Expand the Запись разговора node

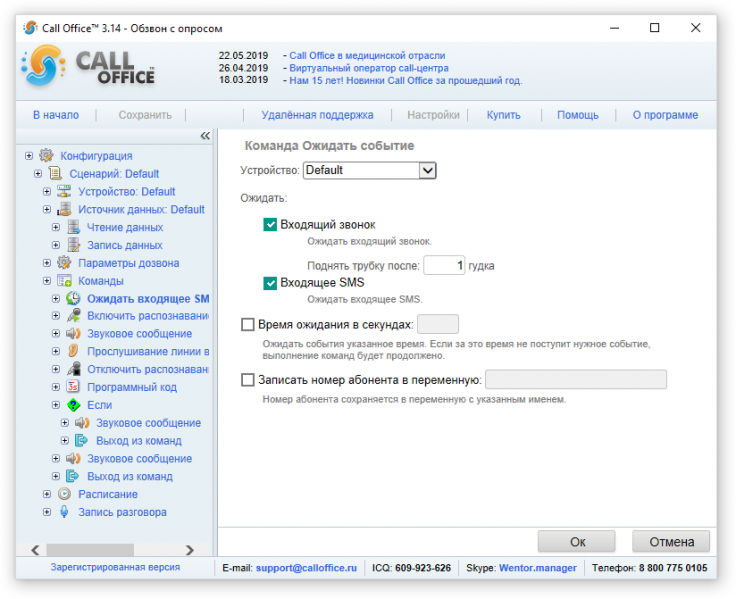click(x=47, y=512)
